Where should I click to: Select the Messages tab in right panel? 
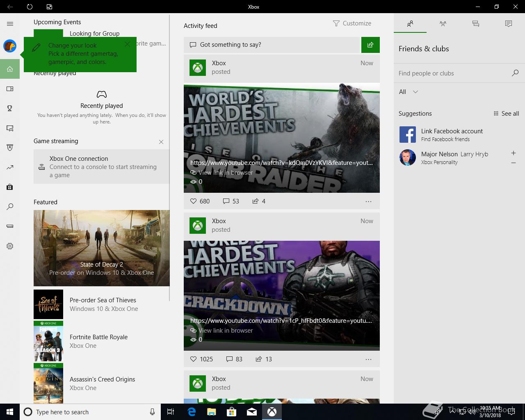[476, 24]
